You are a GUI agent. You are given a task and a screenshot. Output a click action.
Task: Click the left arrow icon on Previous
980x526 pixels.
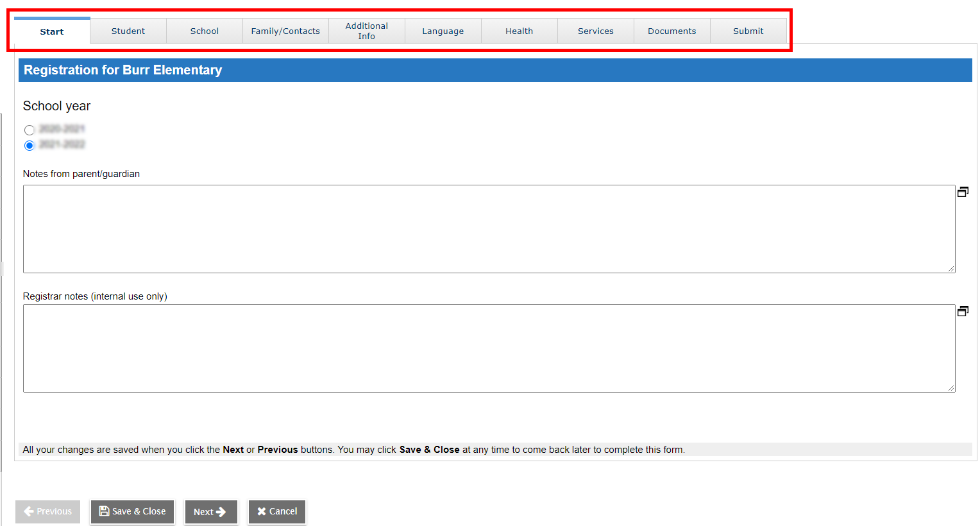[30, 511]
